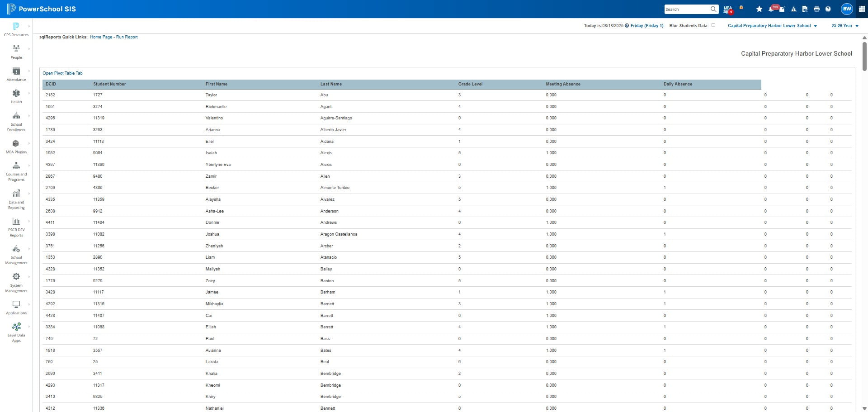The height and width of the screenshot is (412, 868).
Task: Expand the Data and Reporting arrow
Action: [29, 194]
